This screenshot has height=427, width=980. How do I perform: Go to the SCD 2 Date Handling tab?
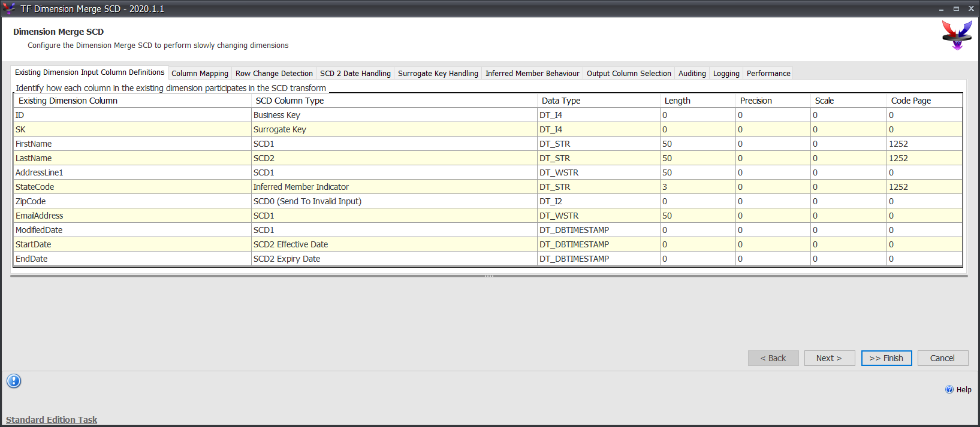point(355,73)
